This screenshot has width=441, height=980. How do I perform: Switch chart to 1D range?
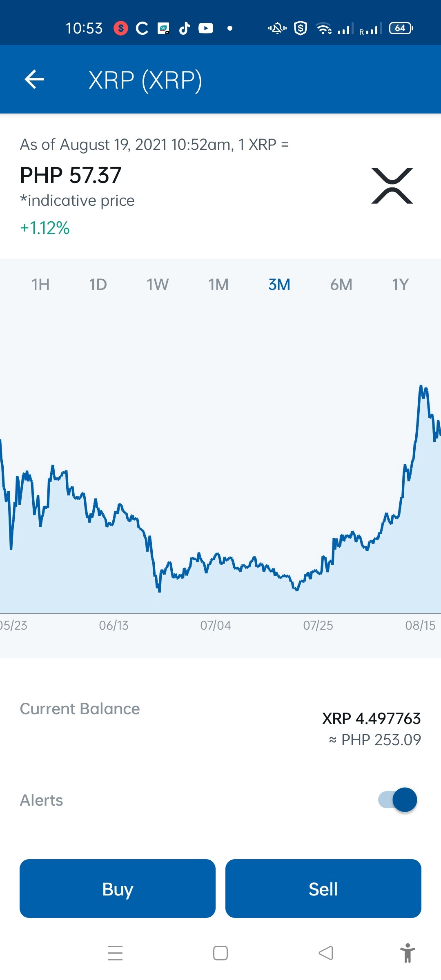pyautogui.click(x=98, y=284)
